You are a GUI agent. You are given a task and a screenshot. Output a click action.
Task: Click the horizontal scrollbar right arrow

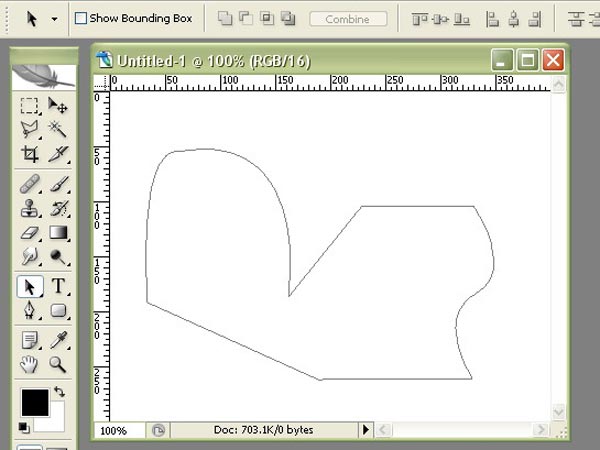541,430
